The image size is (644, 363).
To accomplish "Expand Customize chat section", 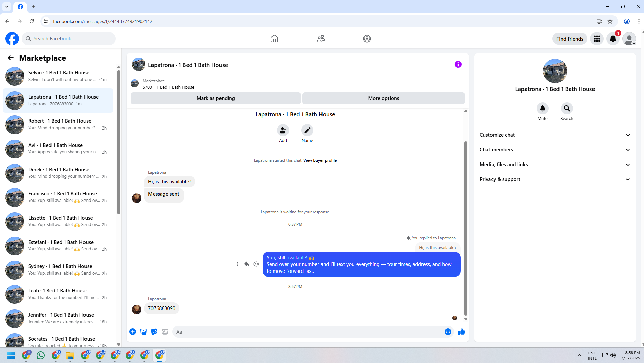I will [555, 135].
